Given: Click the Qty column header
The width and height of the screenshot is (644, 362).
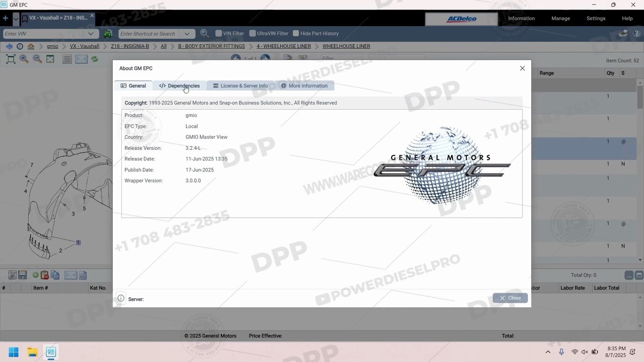Looking at the screenshot, I should pos(610,73).
